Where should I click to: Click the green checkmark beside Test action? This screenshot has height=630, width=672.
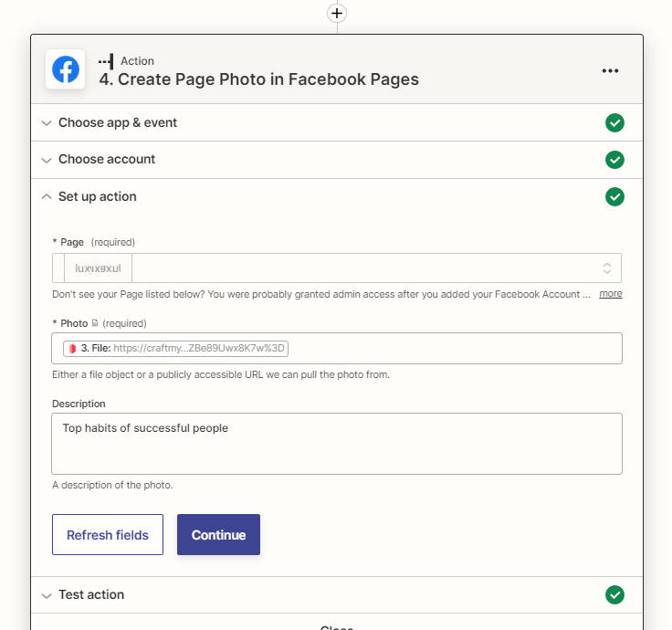point(614,595)
